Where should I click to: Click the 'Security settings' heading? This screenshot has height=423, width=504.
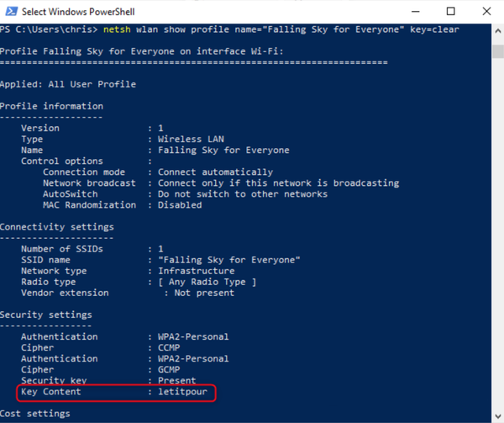[x=46, y=315]
